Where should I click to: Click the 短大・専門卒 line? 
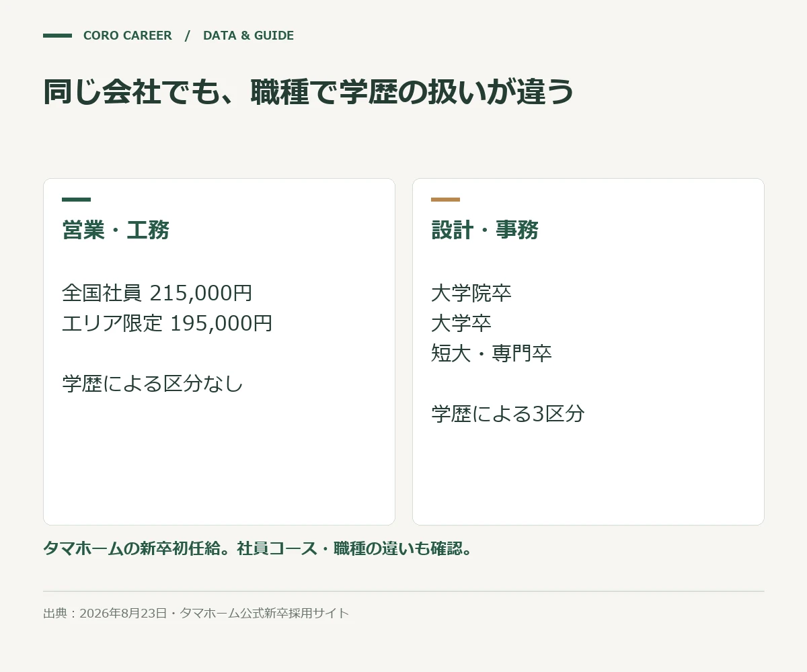(492, 353)
